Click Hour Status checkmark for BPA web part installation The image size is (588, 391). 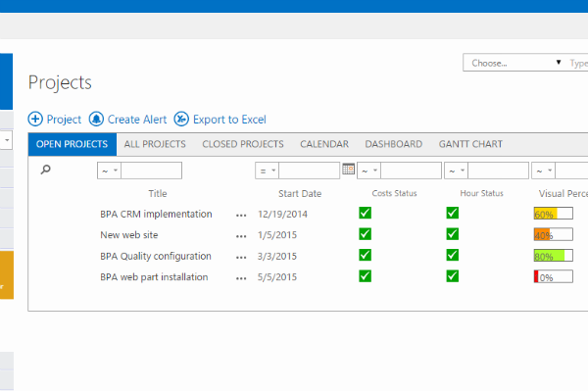pyautogui.click(x=452, y=276)
